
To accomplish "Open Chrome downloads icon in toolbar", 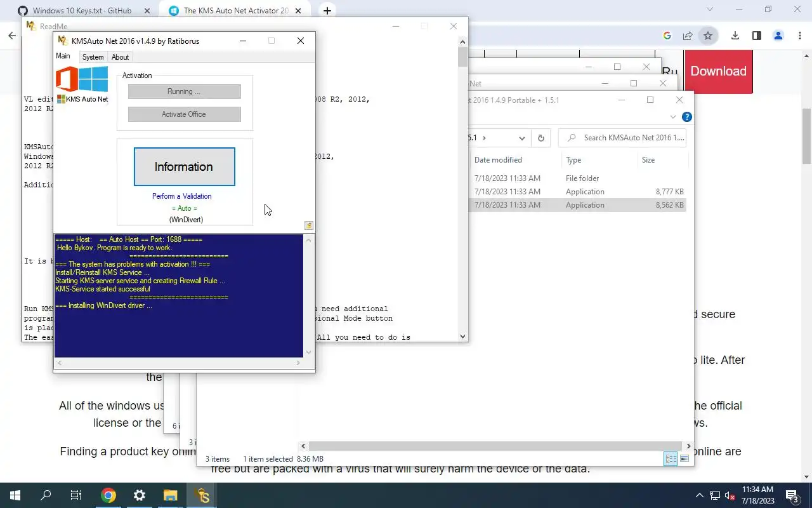I will [x=735, y=36].
